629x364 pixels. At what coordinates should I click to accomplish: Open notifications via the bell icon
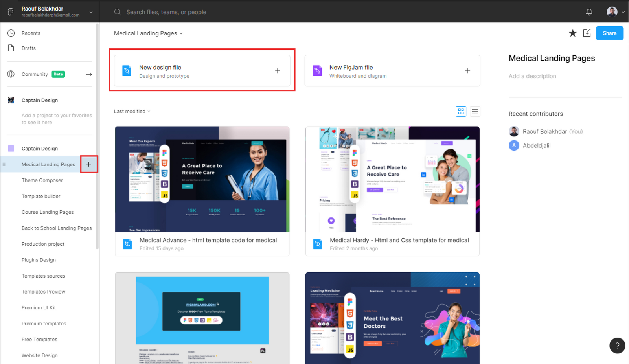[x=589, y=12]
